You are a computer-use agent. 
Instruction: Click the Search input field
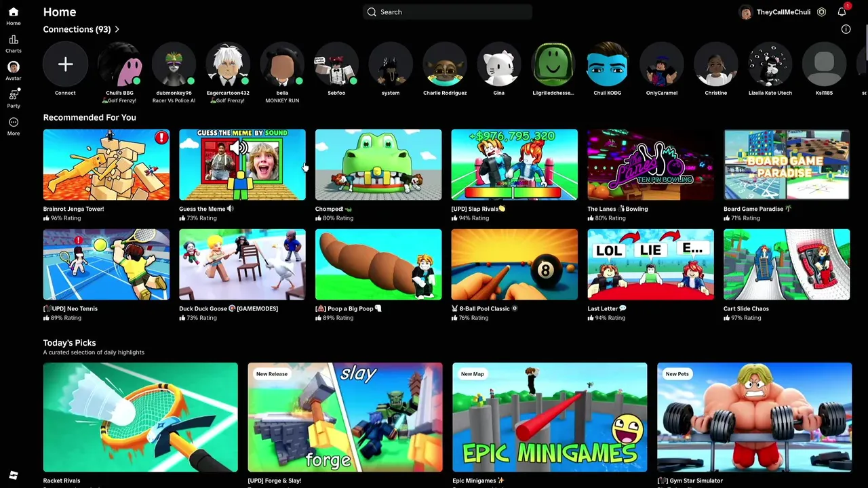[448, 12]
